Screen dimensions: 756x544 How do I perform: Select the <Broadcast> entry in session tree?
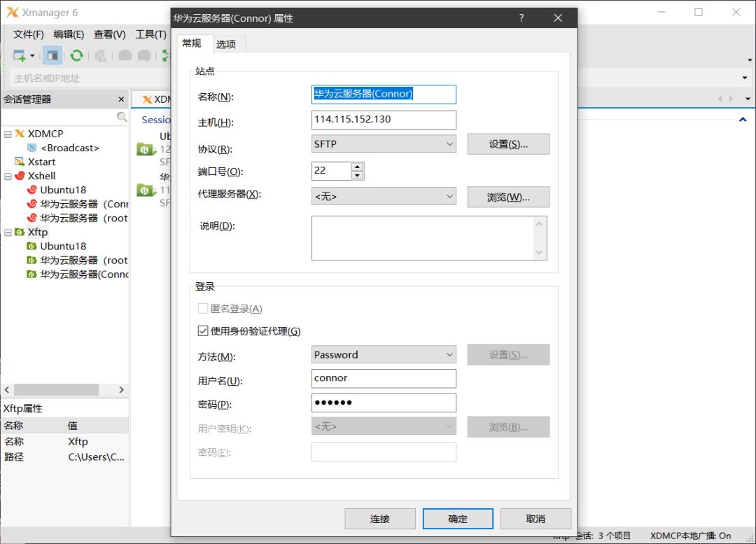70,148
